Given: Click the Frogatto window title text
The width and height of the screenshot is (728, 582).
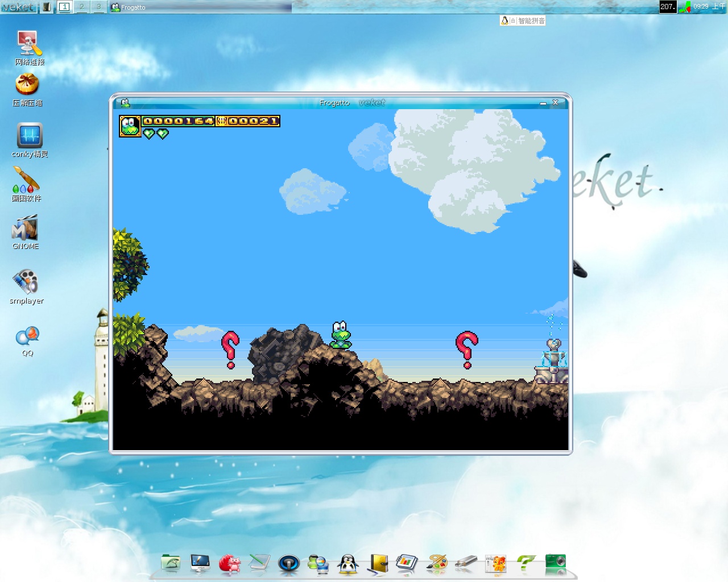Looking at the screenshot, I should [334, 103].
